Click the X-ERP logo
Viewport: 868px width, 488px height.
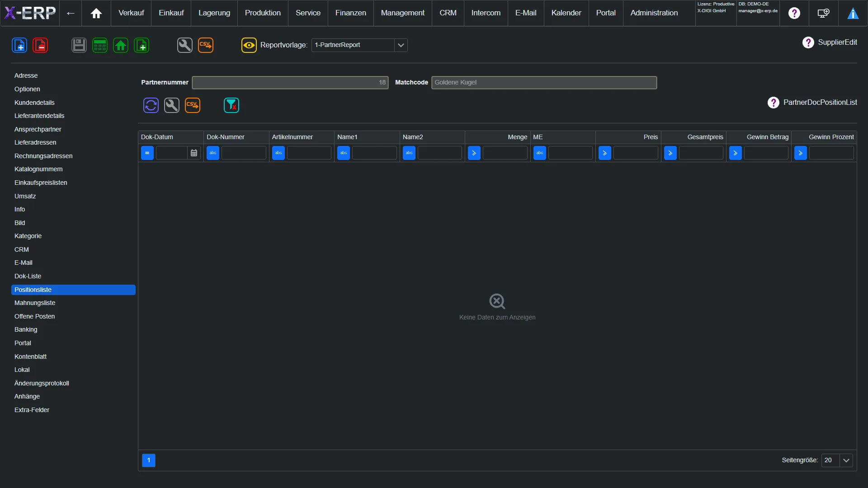click(x=30, y=13)
